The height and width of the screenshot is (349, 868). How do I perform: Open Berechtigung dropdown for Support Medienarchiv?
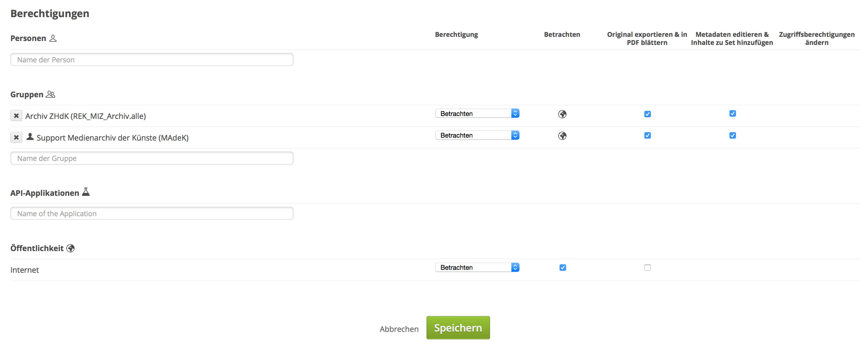pos(477,135)
